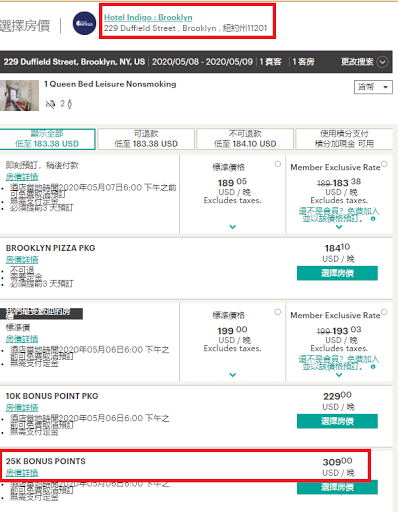Select first Member Exclusive Rate 183.38 radio
Viewport: 398px width, 512px height.
tap(384, 164)
